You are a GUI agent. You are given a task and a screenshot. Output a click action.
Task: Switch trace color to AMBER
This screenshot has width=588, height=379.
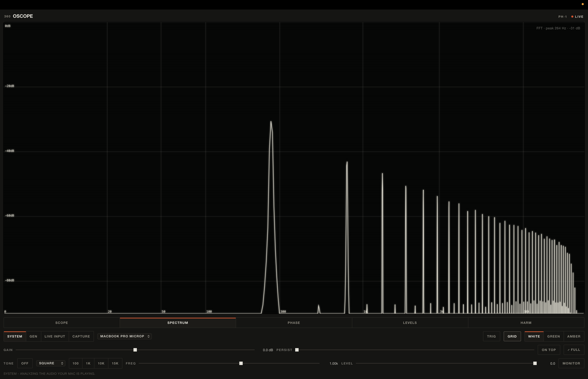click(574, 336)
